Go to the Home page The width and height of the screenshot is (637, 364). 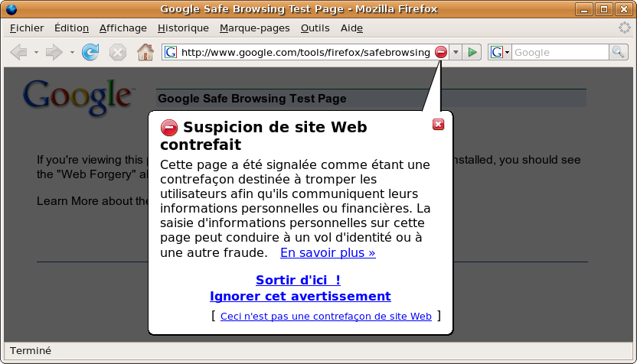[145, 52]
